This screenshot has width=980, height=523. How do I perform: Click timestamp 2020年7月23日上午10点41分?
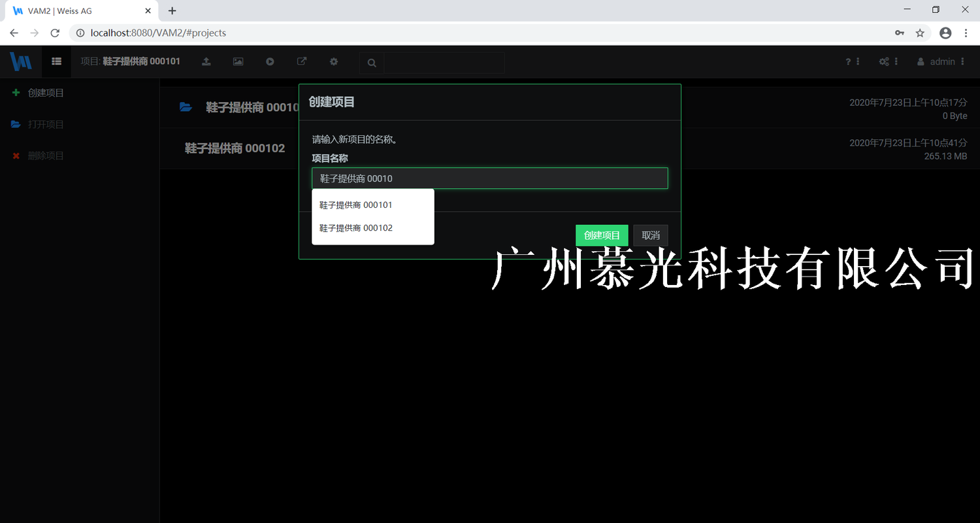click(908, 143)
